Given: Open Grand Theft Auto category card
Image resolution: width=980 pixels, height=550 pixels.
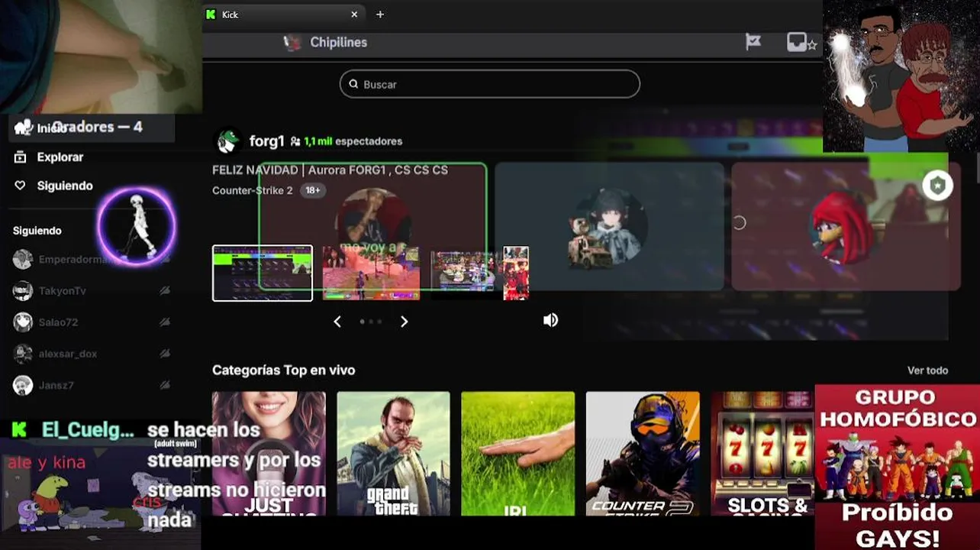Looking at the screenshot, I should pos(393,454).
